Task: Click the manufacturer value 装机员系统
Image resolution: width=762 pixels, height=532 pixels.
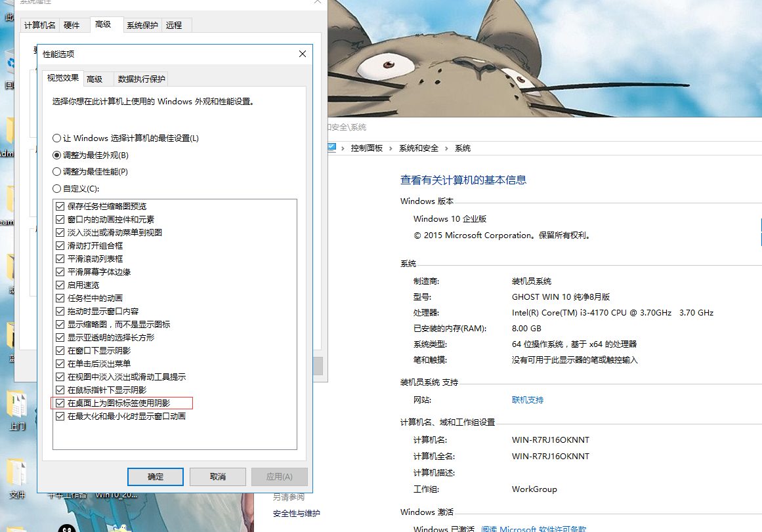Action: 532,281
